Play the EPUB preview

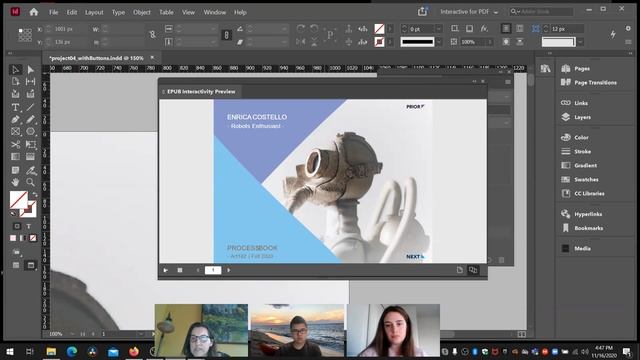166,270
